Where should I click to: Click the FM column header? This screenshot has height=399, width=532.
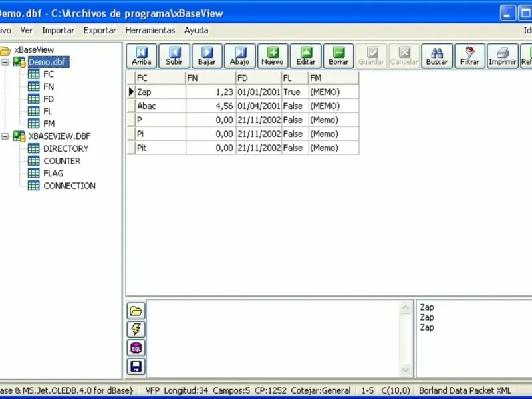[x=334, y=78]
